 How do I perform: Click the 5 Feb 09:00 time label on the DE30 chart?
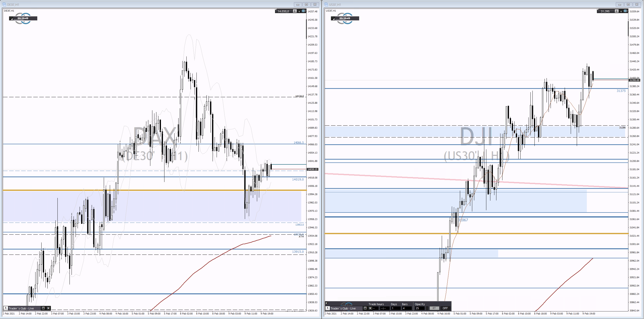tap(154, 313)
